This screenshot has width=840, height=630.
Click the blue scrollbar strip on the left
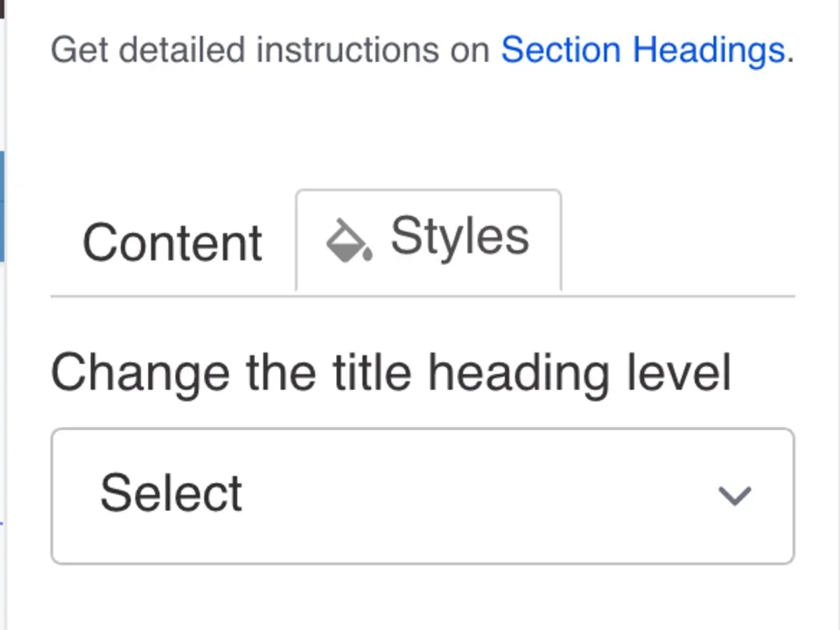(x=3, y=206)
